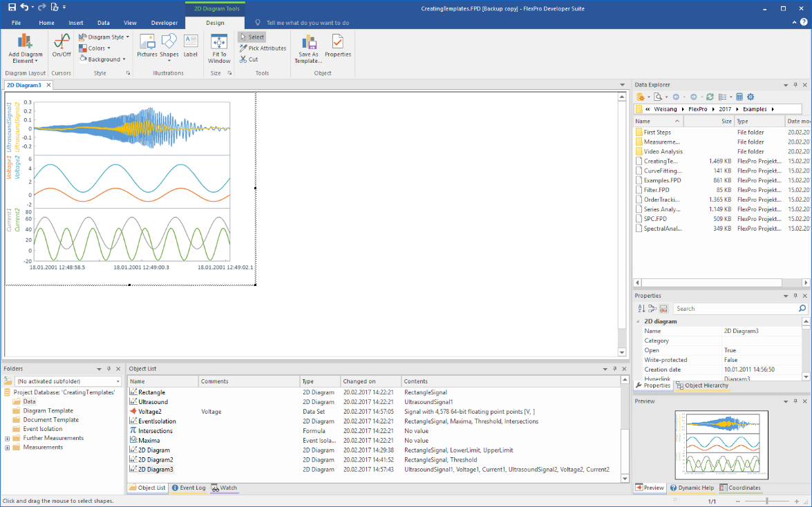
Task: Toggle the Select tool in Tools group
Action: (252, 37)
